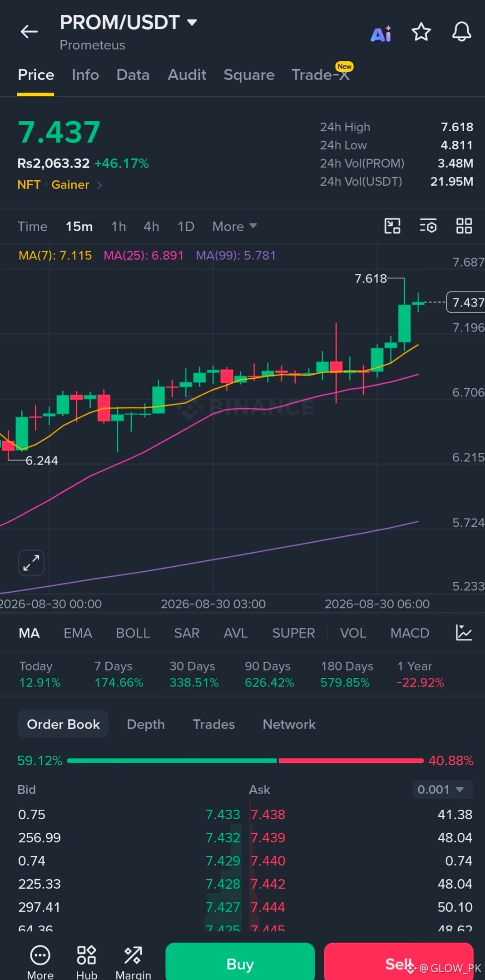Expand the chart to fullscreen
Viewport: 485px width, 980px height.
tap(31, 563)
